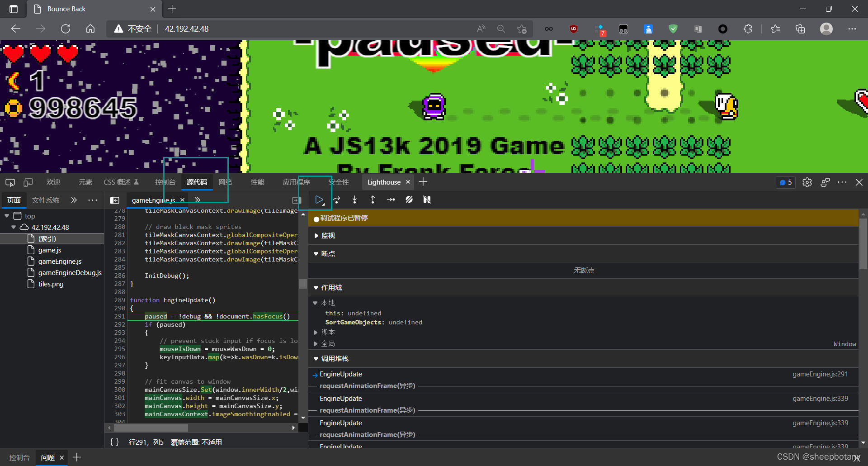Collapse the 42.192.42.48 domain node

14,227
